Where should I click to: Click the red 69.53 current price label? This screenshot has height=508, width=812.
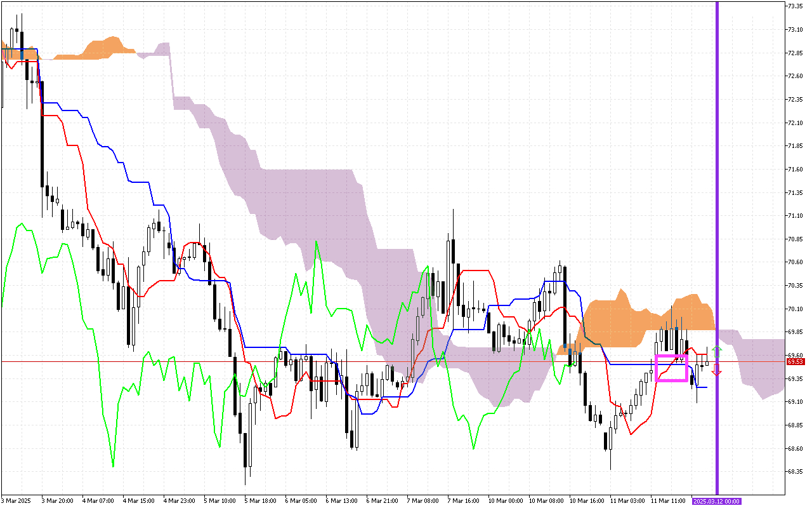795,361
